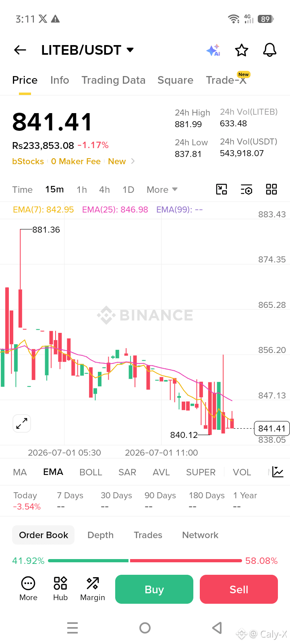Tap the red Sell button

point(239,589)
